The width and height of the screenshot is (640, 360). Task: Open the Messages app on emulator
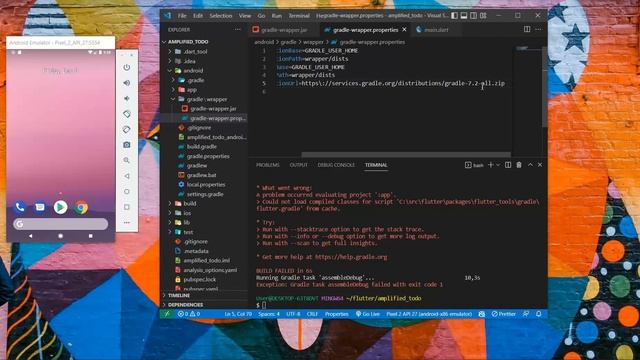tap(40, 207)
